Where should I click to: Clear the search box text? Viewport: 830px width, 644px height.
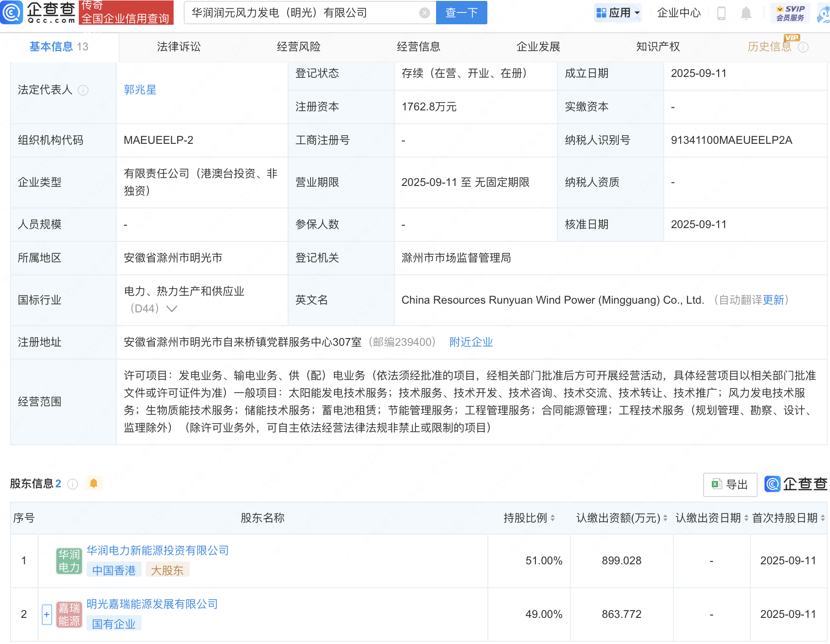click(x=425, y=13)
